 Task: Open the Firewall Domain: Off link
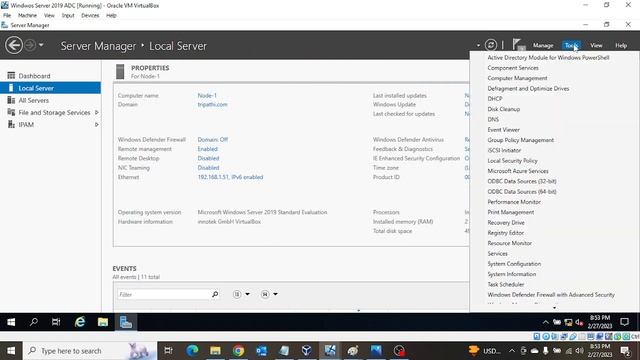coord(213,140)
